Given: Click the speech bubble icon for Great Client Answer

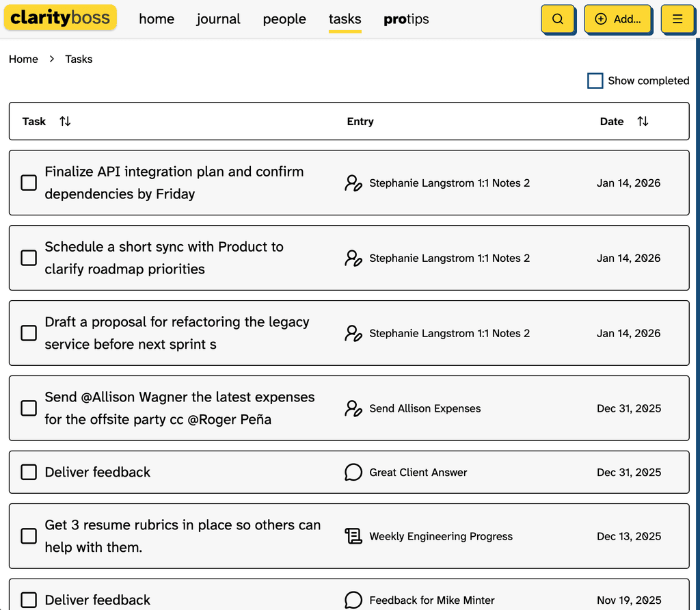Looking at the screenshot, I should click(353, 472).
